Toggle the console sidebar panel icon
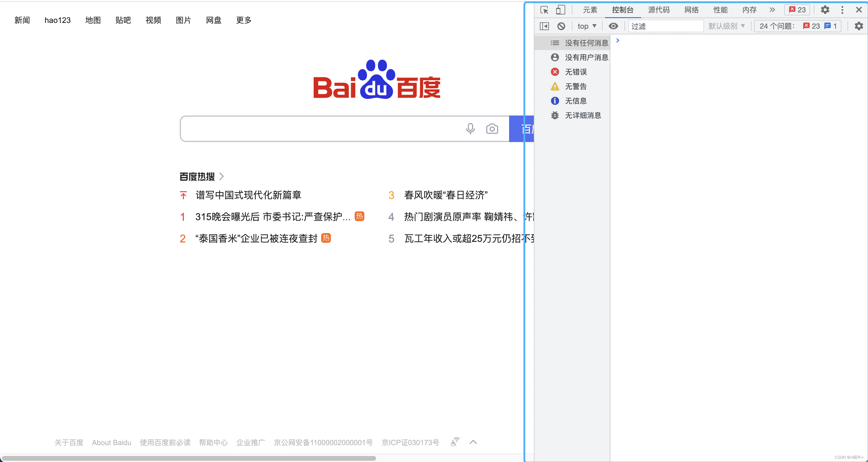Image resolution: width=868 pixels, height=462 pixels. pos(544,26)
